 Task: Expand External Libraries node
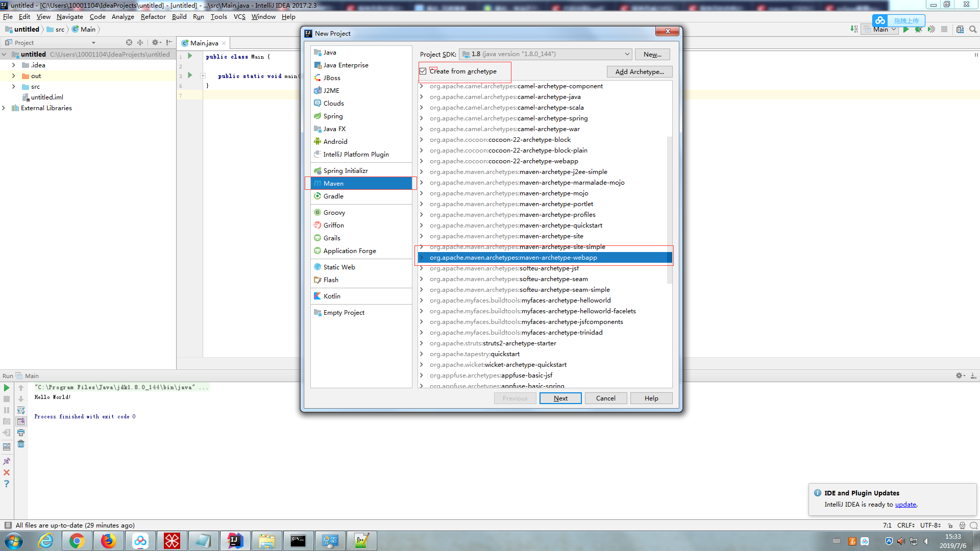[x=4, y=108]
